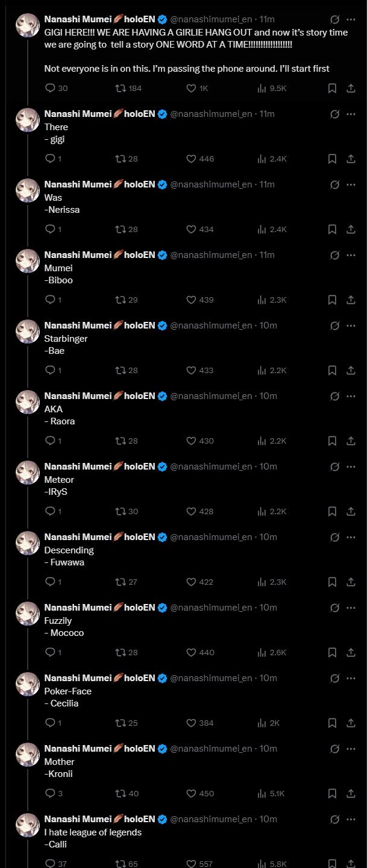
Task: Reply to the 'GIGI HERE!!!' opening tweet
Action: [51, 88]
